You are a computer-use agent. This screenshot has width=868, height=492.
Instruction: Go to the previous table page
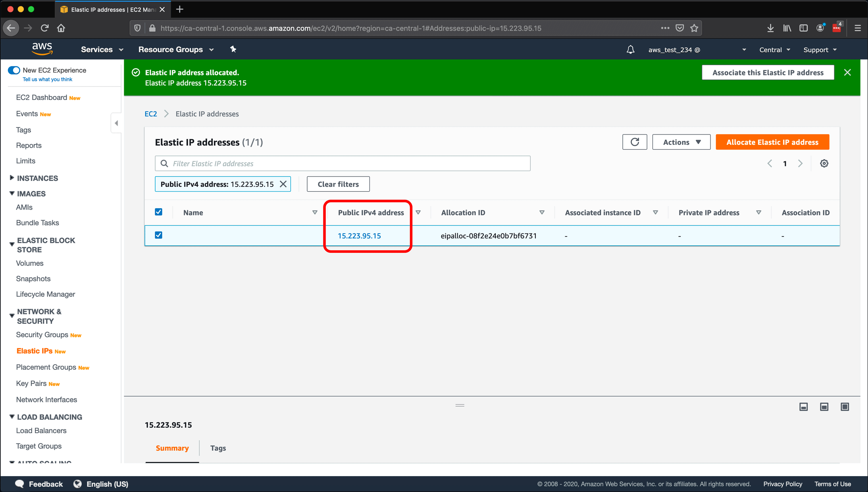[770, 163]
